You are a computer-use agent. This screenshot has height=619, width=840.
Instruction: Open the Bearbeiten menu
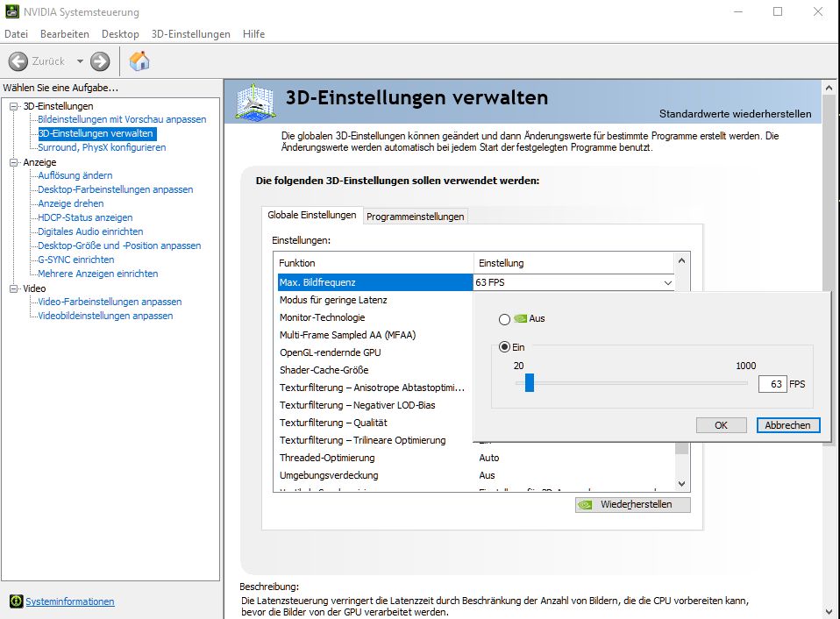(65, 33)
